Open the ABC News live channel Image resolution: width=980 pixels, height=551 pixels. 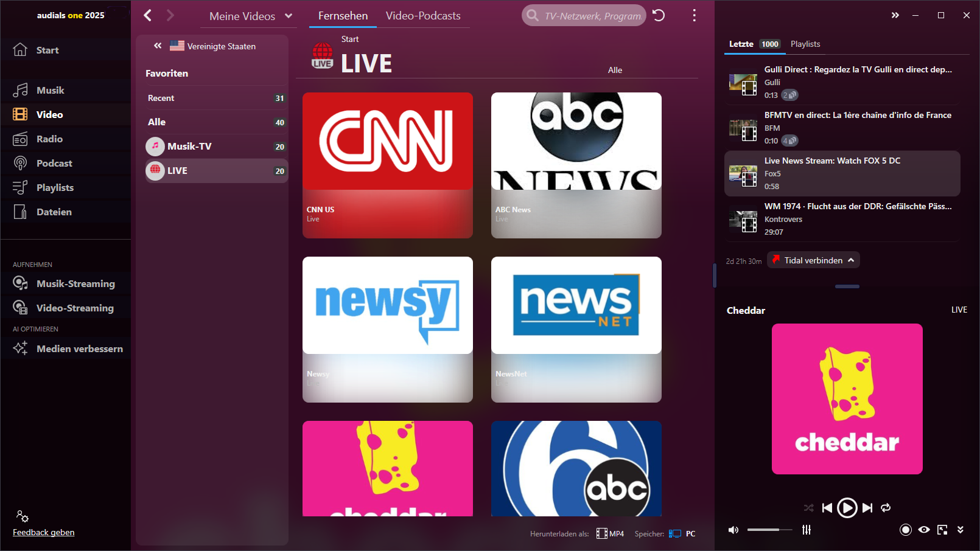coord(576,165)
